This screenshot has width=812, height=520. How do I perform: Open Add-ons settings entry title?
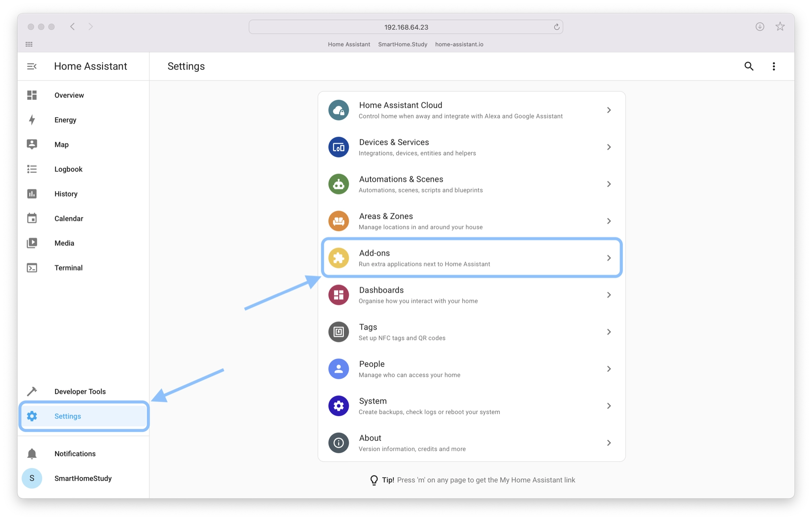pyautogui.click(x=374, y=253)
